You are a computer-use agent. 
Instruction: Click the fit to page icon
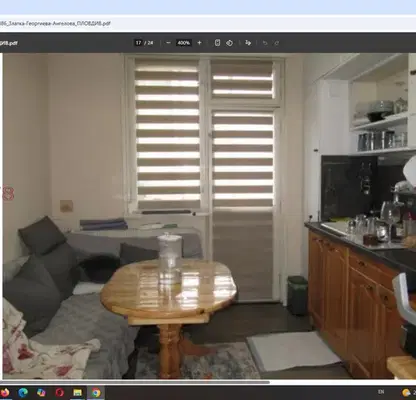(217, 43)
